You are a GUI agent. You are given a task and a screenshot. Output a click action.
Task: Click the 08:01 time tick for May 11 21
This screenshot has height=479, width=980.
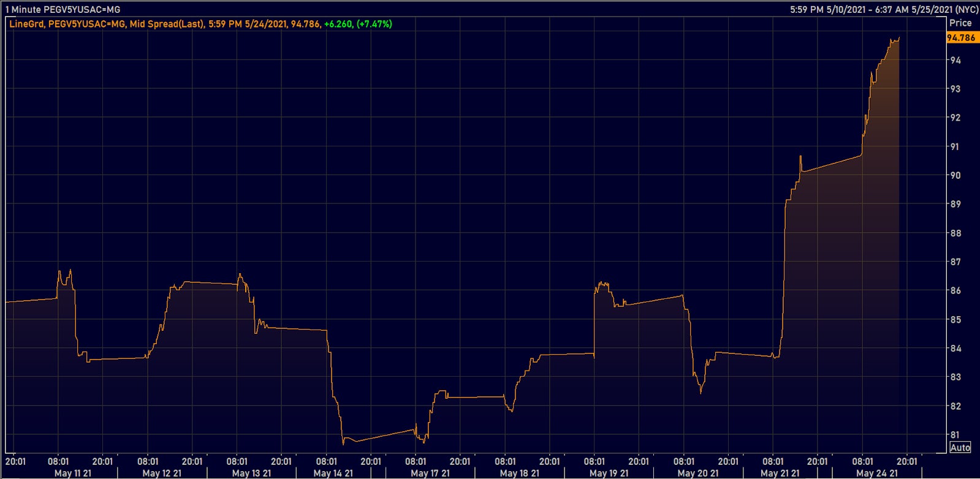(x=58, y=461)
